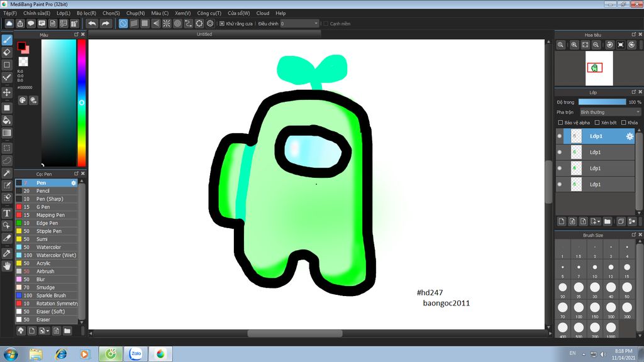The image size is (644, 362).
Task: Open the Help menu
Action: point(280,13)
